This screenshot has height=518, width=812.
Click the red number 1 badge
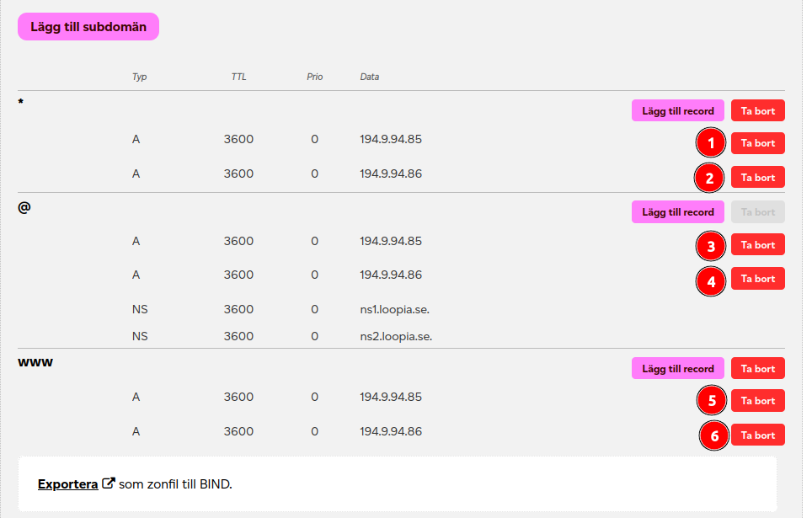point(711,144)
